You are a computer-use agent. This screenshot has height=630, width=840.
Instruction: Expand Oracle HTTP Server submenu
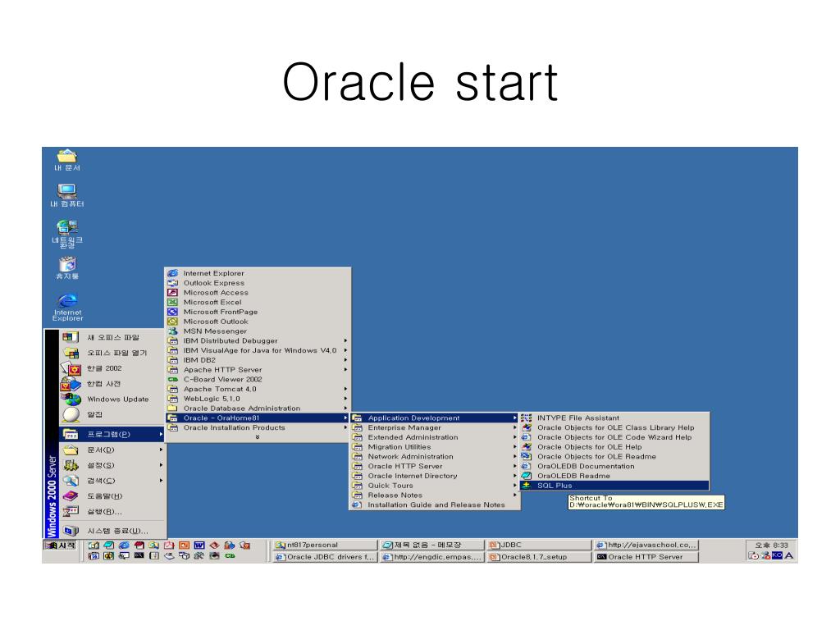click(435, 466)
